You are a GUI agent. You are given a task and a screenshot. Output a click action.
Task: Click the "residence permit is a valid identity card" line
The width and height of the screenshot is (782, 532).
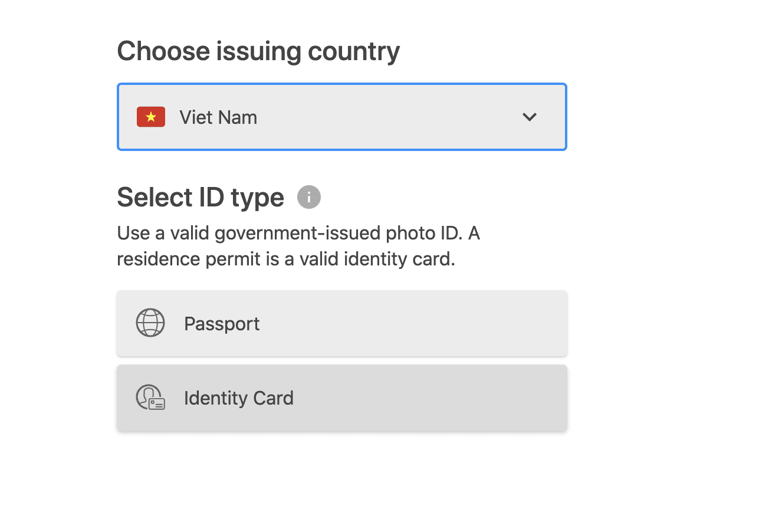tap(286, 259)
